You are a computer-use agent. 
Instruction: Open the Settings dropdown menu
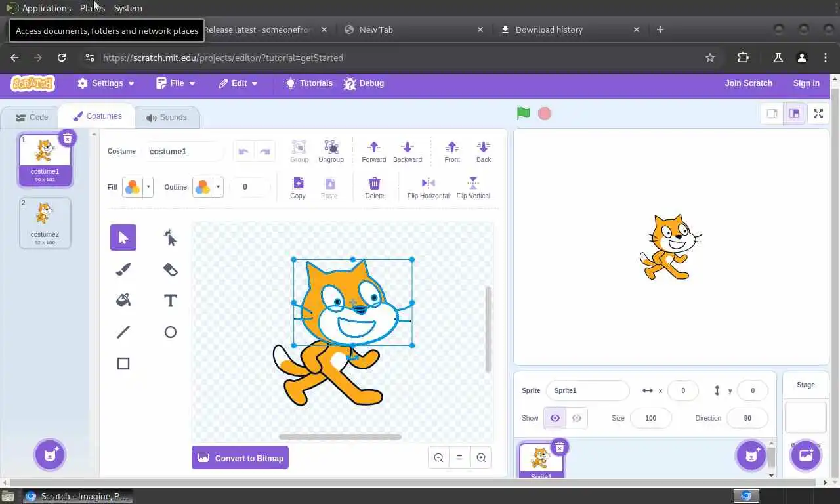106,83
